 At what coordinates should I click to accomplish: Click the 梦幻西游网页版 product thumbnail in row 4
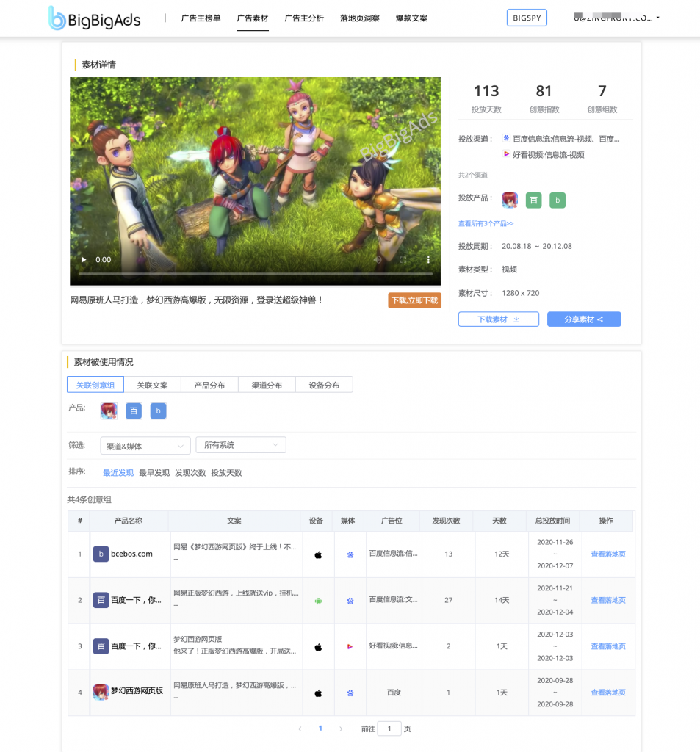[101, 692]
